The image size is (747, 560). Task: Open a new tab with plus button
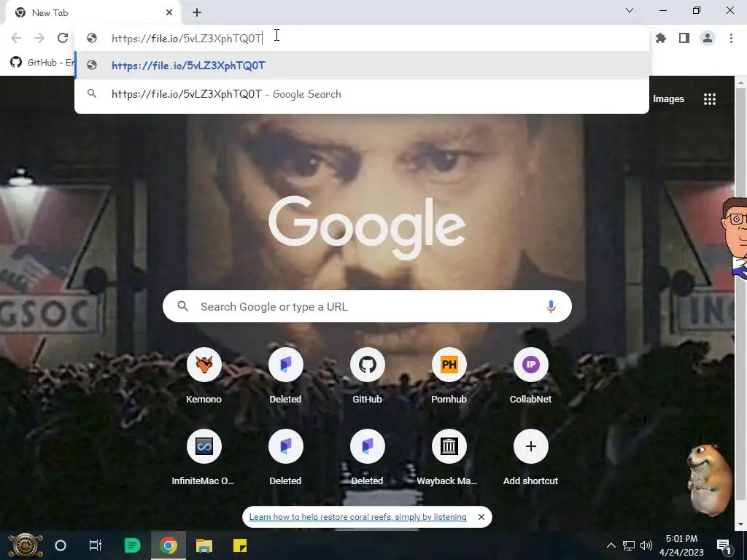click(197, 13)
